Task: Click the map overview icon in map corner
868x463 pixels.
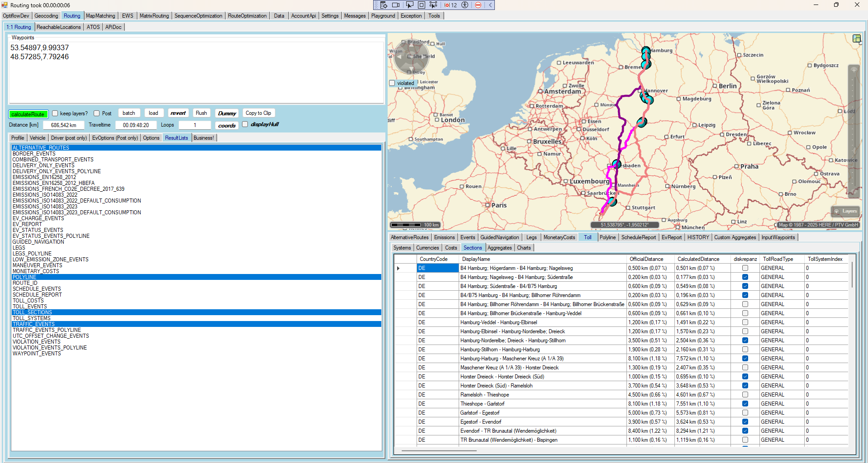Action: tap(856, 38)
